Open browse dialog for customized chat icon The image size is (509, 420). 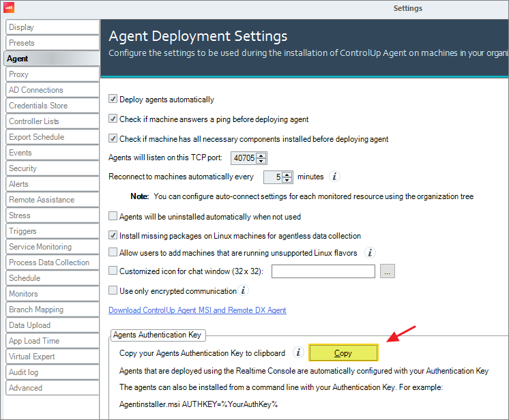pos(388,271)
